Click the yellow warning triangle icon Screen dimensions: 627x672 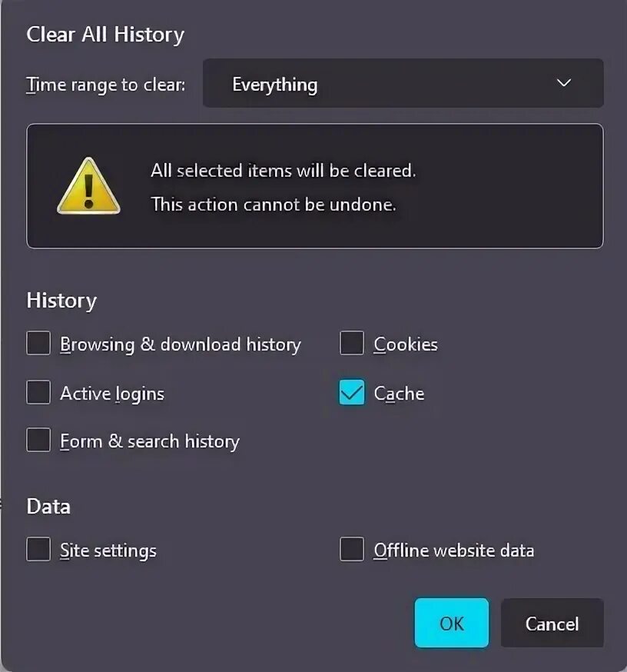[x=88, y=187]
